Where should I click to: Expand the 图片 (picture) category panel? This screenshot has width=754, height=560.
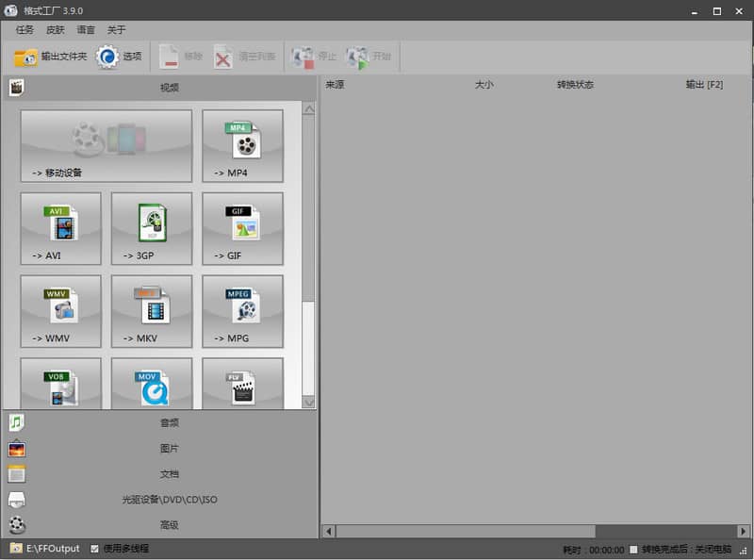160,449
